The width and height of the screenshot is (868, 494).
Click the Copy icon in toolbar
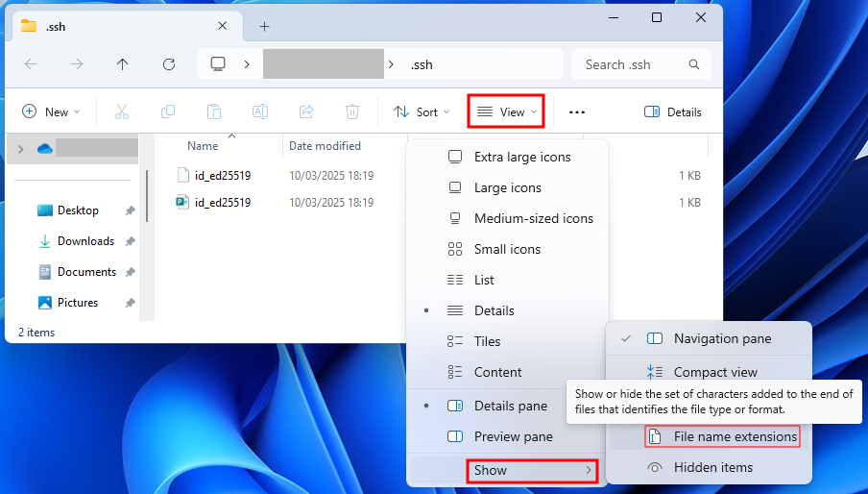click(168, 111)
